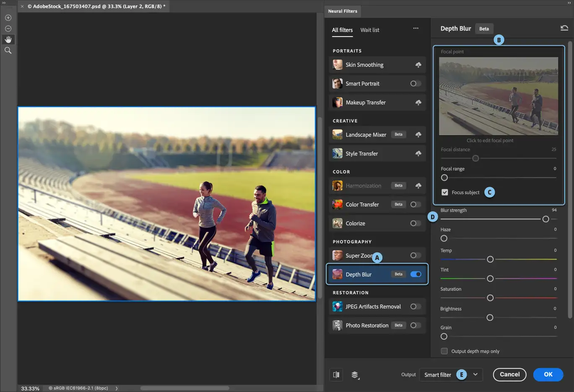Click the Skin Smoothing filter thumbnail

[x=338, y=65]
